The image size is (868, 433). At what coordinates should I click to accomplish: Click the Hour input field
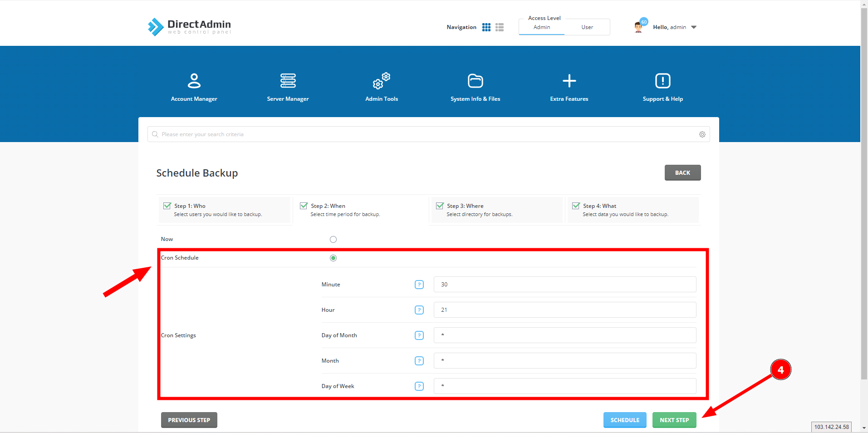click(x=565, y=310)
